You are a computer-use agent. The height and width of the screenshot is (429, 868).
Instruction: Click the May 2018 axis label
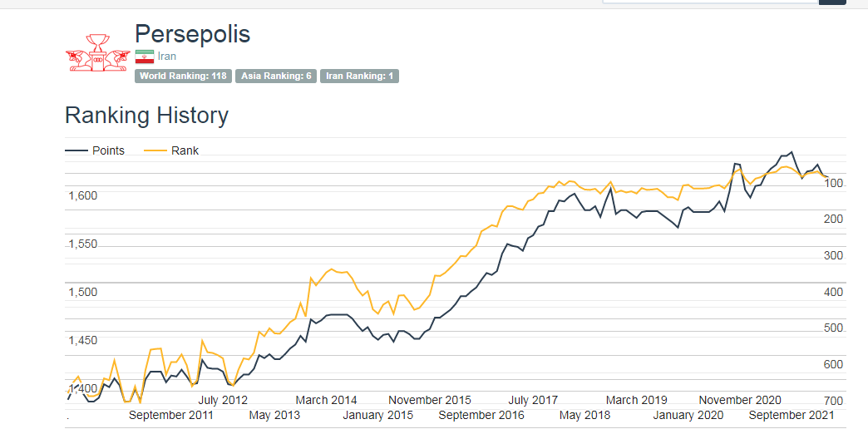pos(584,415)
